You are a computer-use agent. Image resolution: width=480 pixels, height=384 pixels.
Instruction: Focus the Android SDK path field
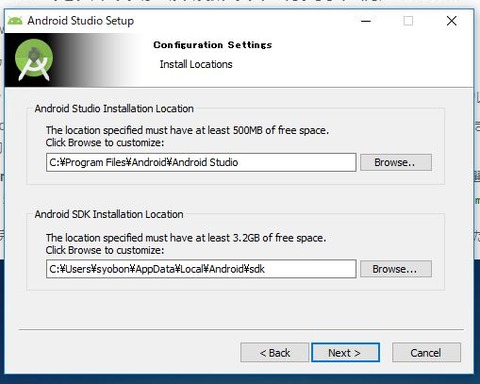(x=201, y=269)
